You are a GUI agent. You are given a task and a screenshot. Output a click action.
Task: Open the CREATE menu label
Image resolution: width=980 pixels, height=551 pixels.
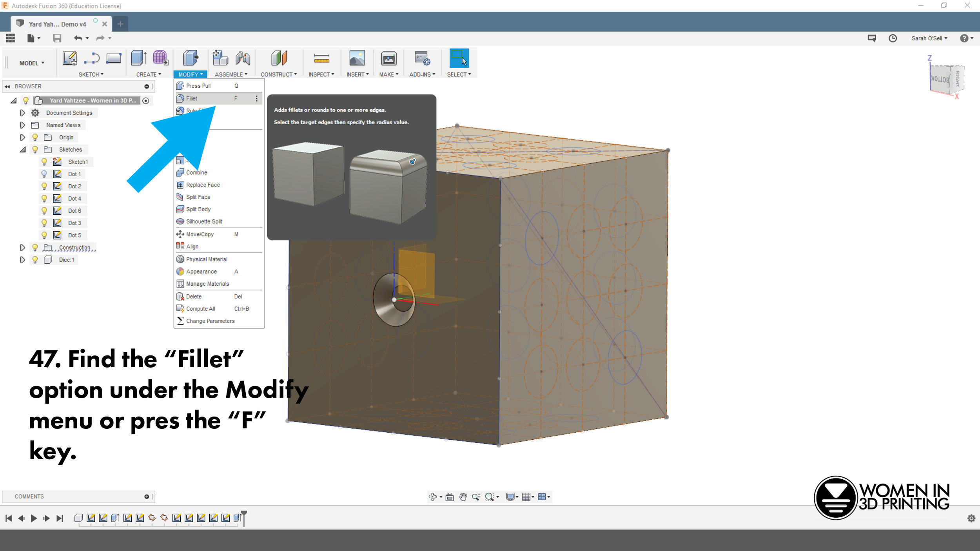[149, 74]
